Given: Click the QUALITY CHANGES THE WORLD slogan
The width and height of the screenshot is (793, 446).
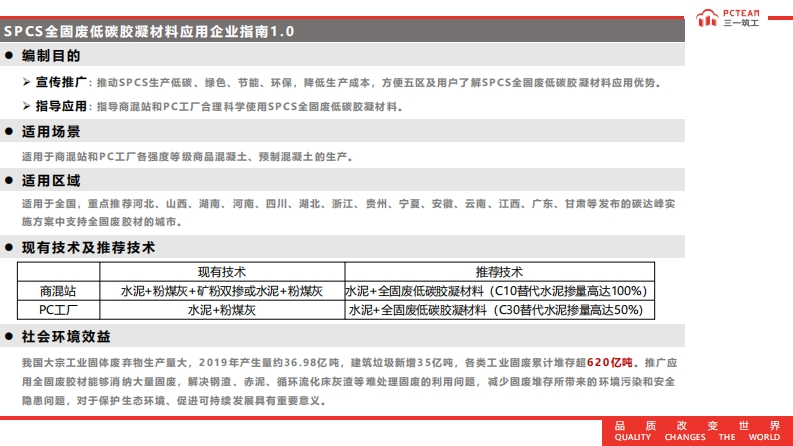Looking at the screenshot, I should 697,437.
